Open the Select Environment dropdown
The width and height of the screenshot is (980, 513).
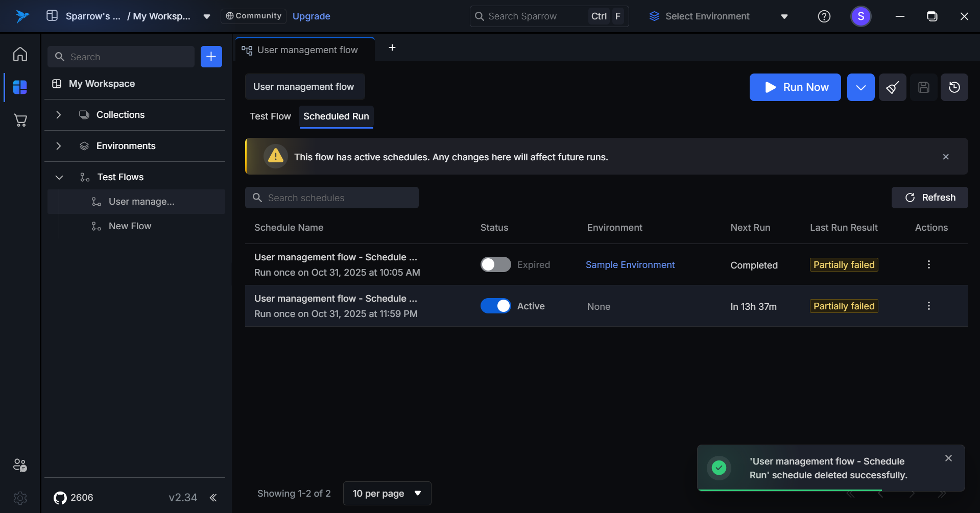(718, 16)
